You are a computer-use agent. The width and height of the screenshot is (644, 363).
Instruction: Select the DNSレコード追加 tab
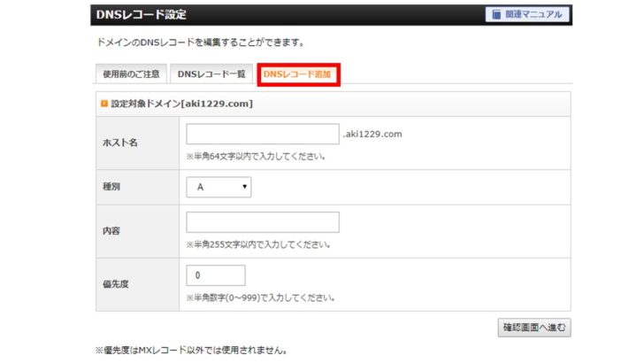(x=298, y=74)
